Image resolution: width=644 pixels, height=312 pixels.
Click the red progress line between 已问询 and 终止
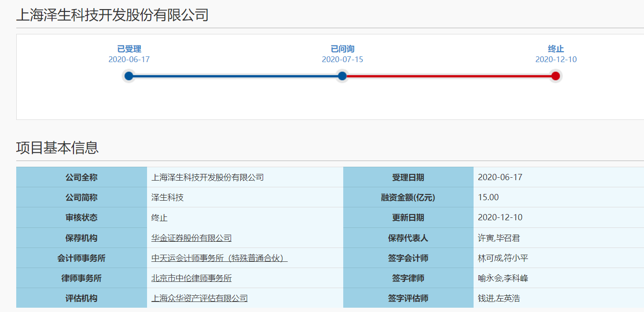pyautogui.click(x=449, y=76)
